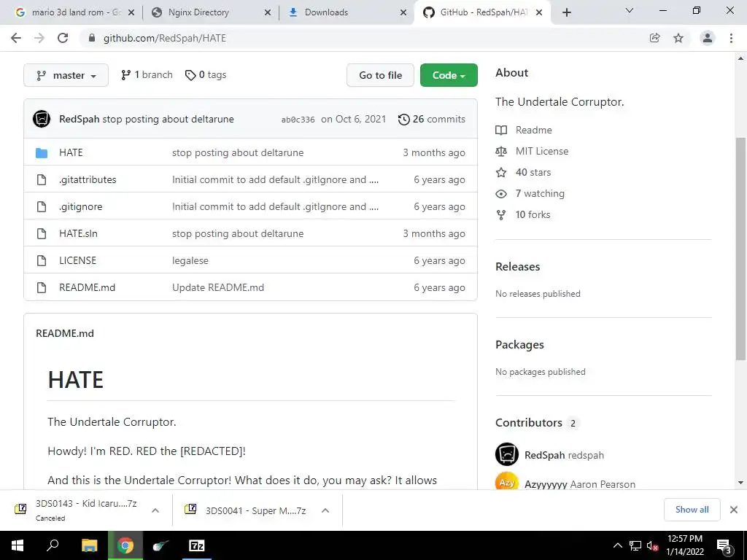Click the file icon beside LICENSE

pos(42,260)
